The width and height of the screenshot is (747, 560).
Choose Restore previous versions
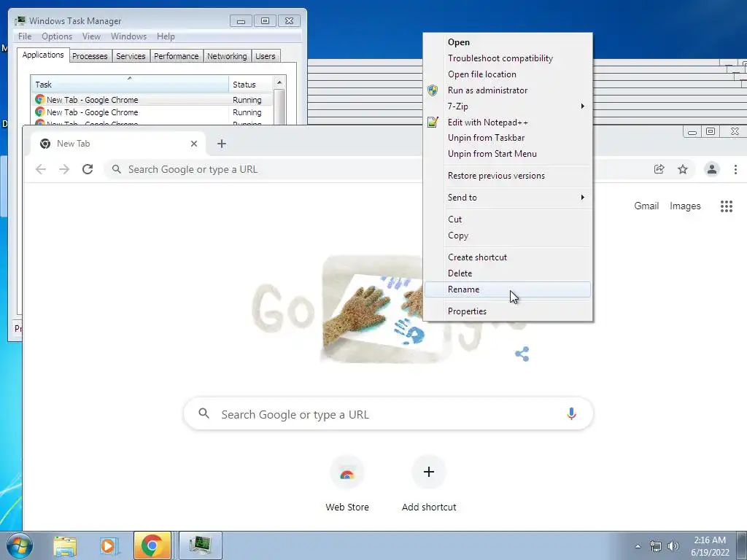click(508, 176)
